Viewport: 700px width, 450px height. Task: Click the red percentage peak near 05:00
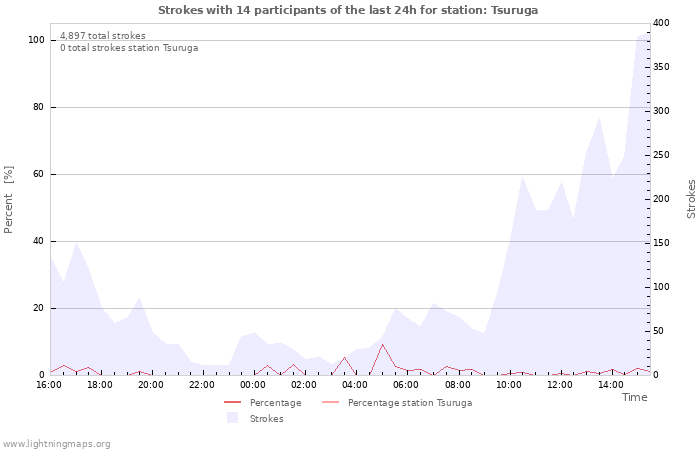(x=383, y=345)
